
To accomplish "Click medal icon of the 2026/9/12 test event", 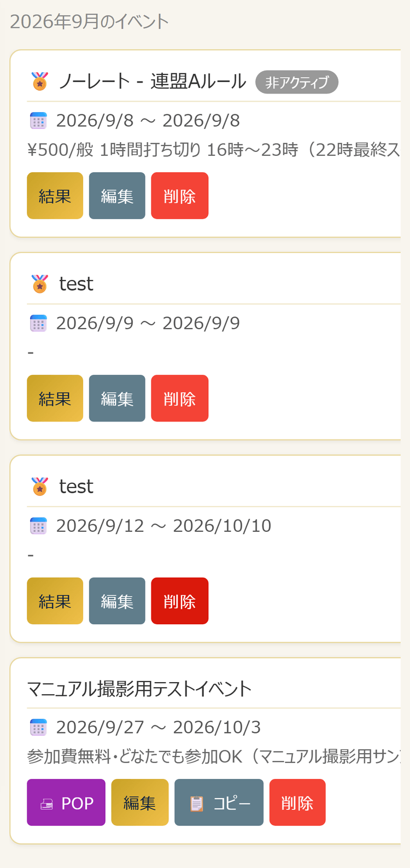I will pyautogui.click(x=40, y=486).
